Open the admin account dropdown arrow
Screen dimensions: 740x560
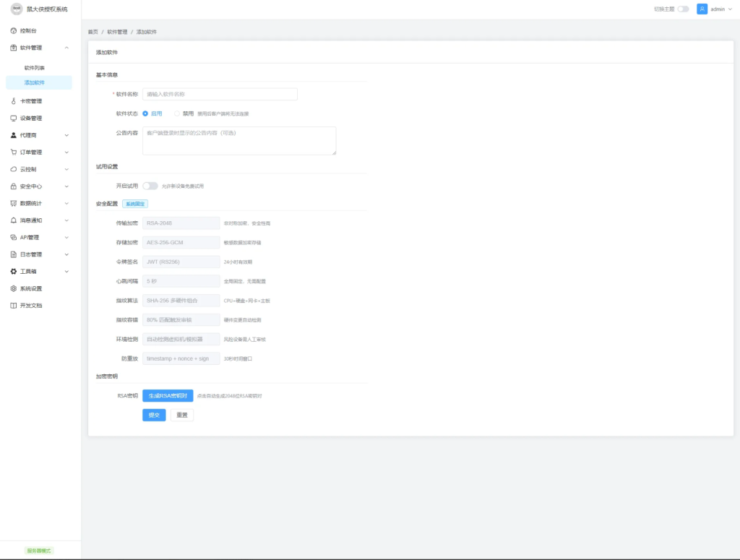coord(730,9)
